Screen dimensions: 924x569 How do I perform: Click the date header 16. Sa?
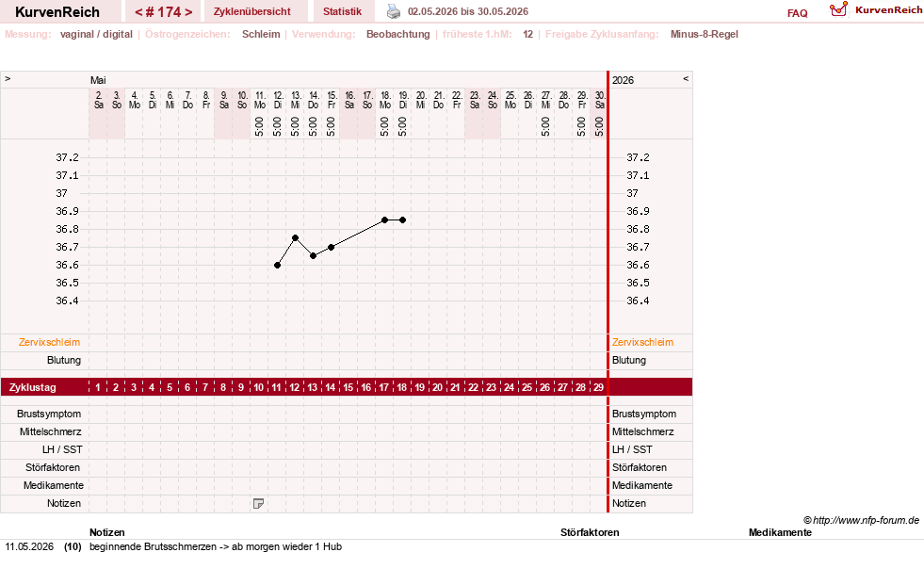pyautogui.click(x=349, y=100)
